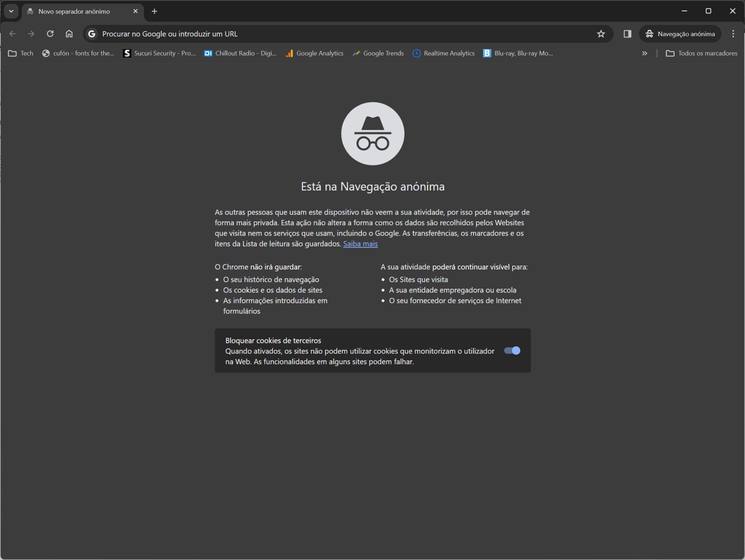Click the reload page icon
This screenshot has height=560, width=745.
coord(50,34)
